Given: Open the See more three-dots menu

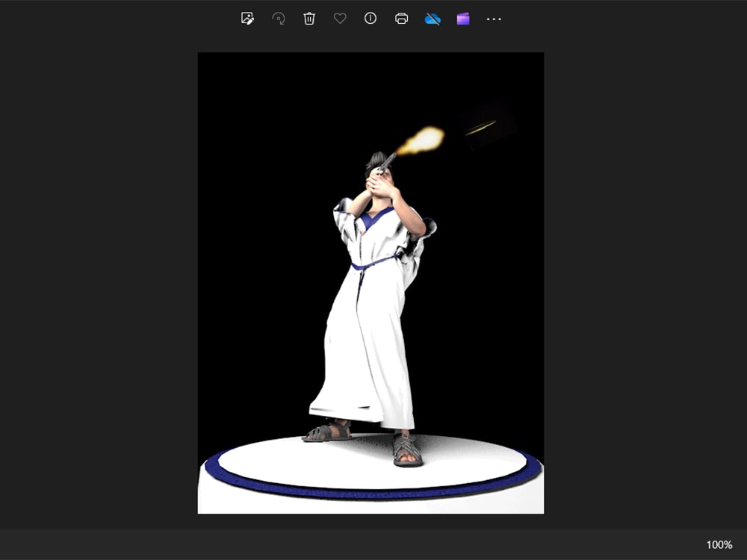Looking at the screenshot, I should (x=494, y=19).
